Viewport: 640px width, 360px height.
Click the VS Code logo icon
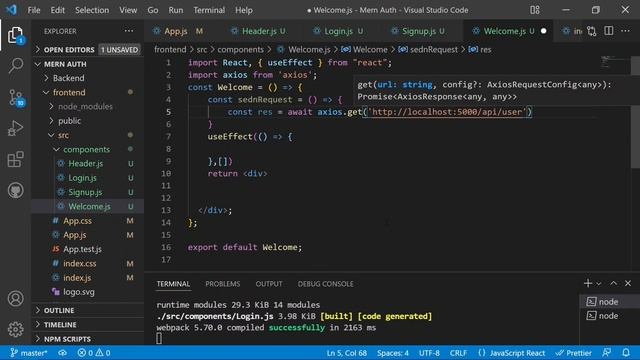tap(11, 9)
